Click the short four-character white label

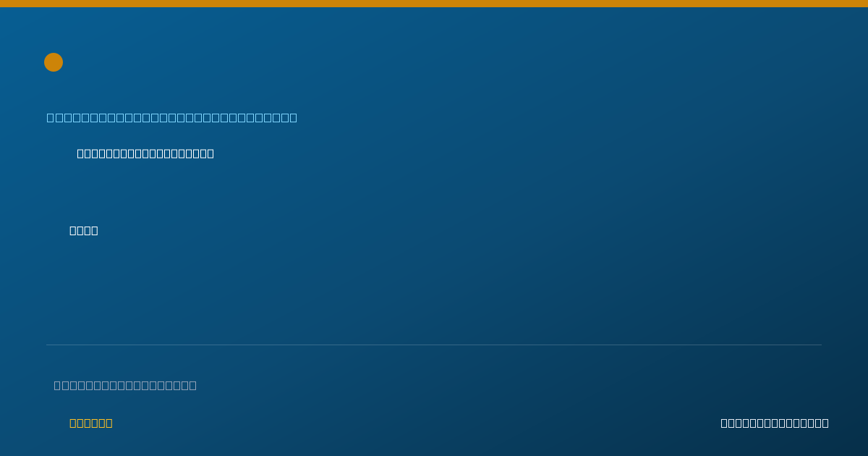[x=84, y=230]
